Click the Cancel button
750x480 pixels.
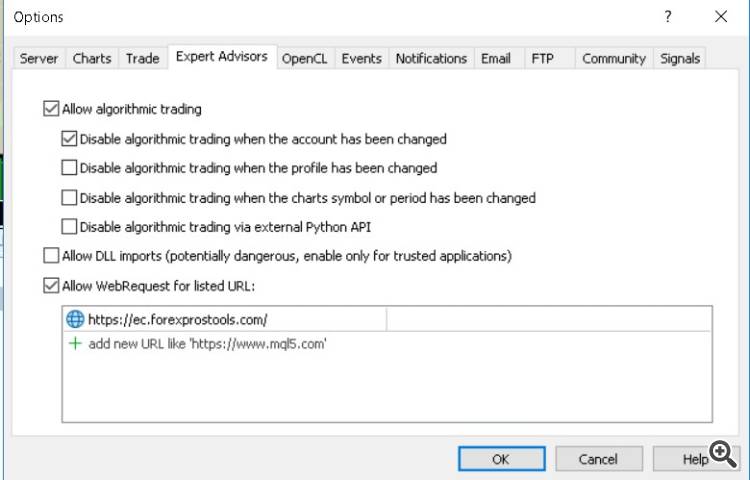pyautogui.click(x=598, y=459)
